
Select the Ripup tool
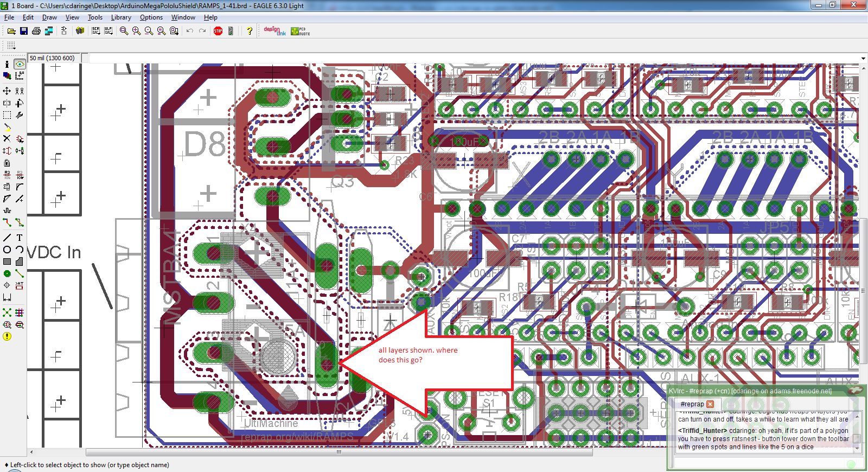[x=20, y=222]
